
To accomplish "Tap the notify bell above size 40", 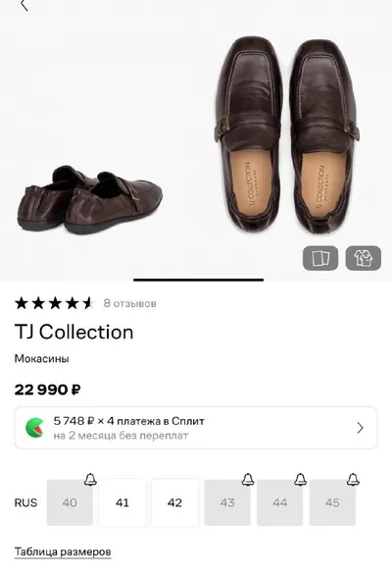I will [x=90, y=479].
